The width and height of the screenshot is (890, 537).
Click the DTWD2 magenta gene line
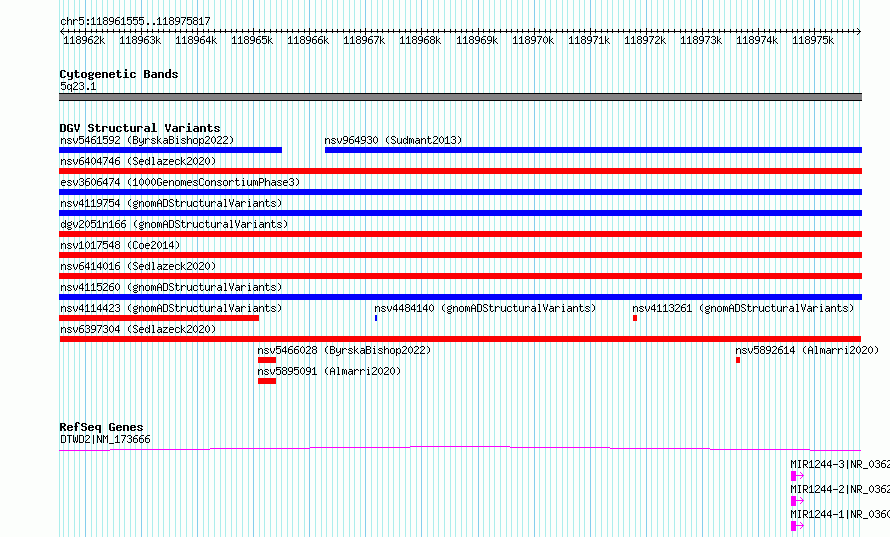pos(460,448)
